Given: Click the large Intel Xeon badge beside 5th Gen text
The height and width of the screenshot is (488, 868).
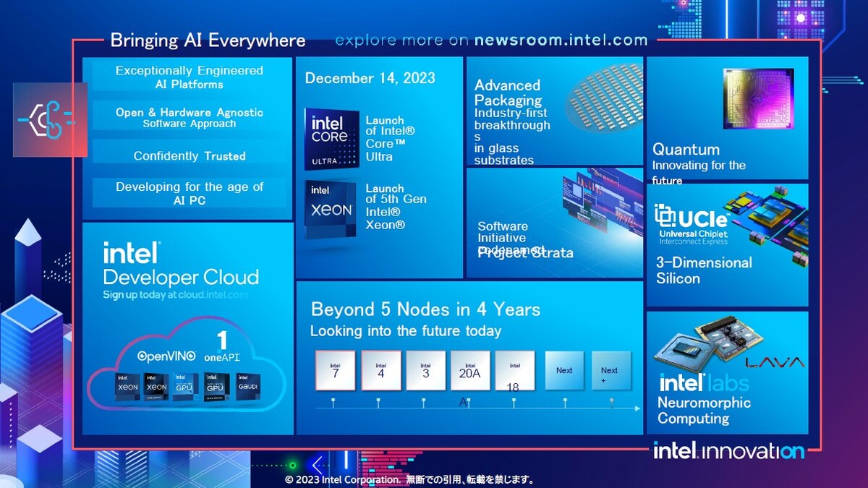Looking at the screenshot, I should click(331, 208).
